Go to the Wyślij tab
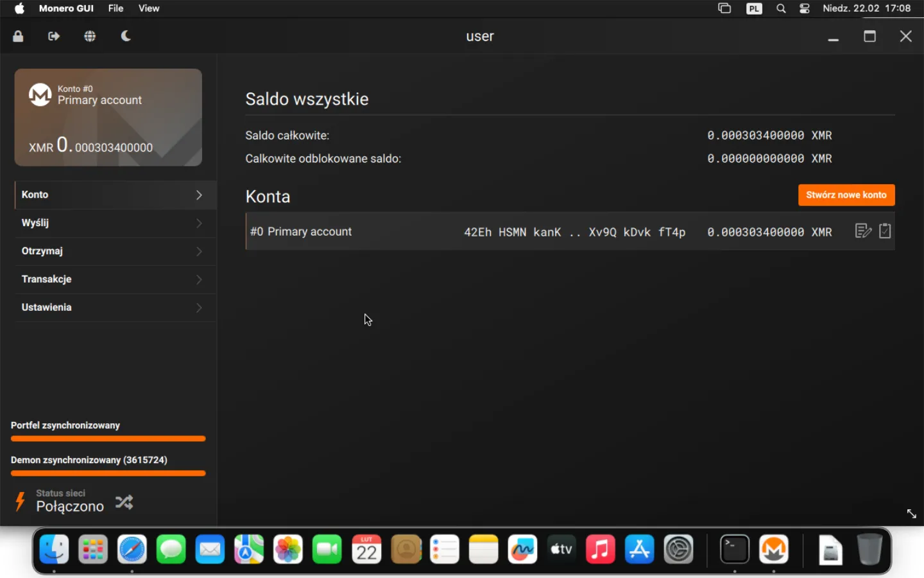The width and height of the screenshot is (924, 578). pos(116,223)
